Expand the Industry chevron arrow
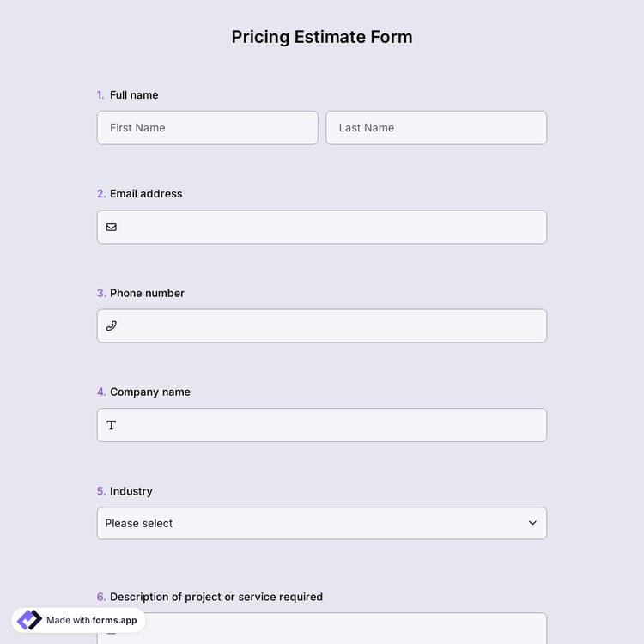The height and width of the screenshot is (644, 644). coord(532,523)
